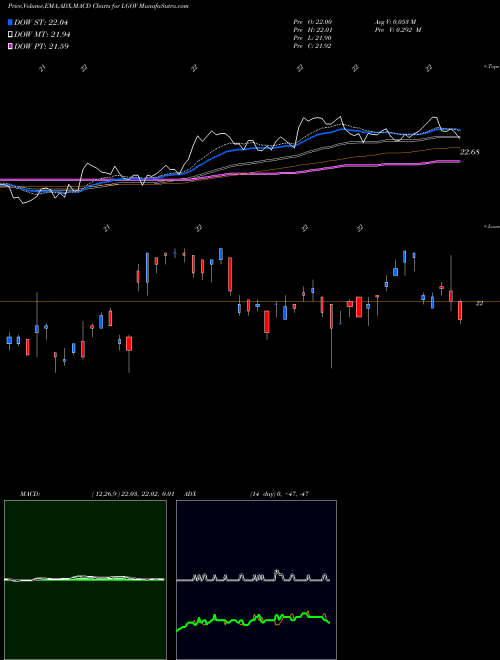Click the 'Pre H: 22.01' high value
The height and width of the screenshot is (660, 500).
(x=312, y=30)
